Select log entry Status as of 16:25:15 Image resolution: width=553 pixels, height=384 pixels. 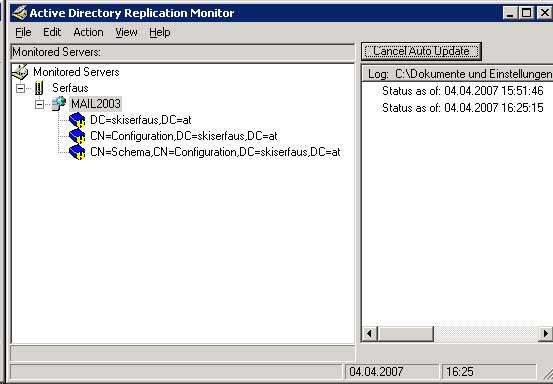462,108
